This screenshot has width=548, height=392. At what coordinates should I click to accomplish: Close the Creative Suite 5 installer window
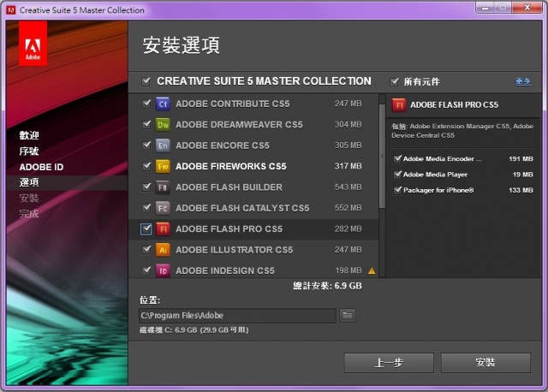(x=527, y=8)
